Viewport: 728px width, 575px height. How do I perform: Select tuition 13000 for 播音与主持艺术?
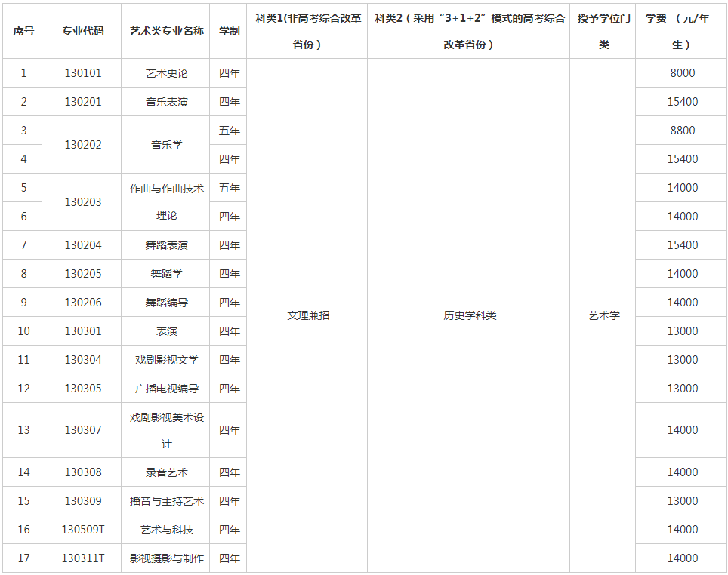pyautogui.click(x=682, y=501)
